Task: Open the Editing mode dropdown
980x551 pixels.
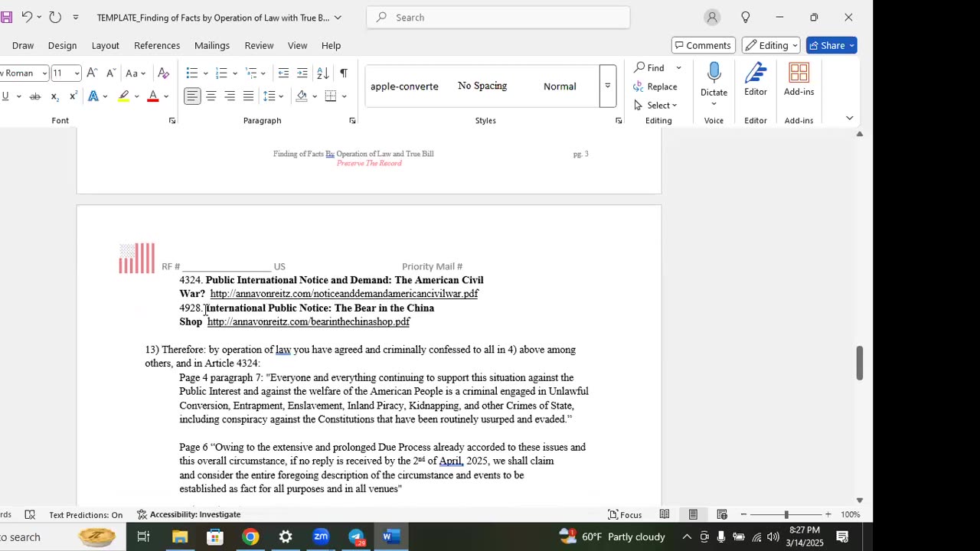Action: tap(771, 45)
